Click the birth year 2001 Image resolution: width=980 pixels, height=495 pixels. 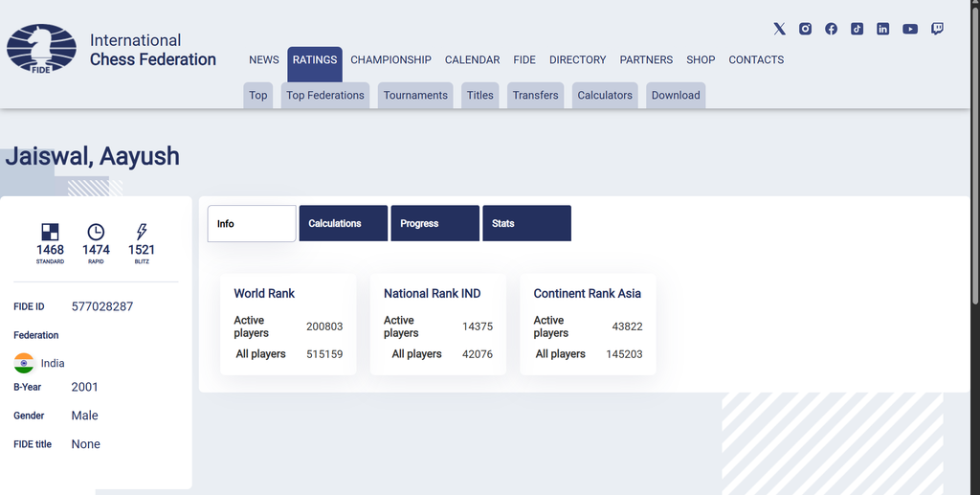[84, 387]
